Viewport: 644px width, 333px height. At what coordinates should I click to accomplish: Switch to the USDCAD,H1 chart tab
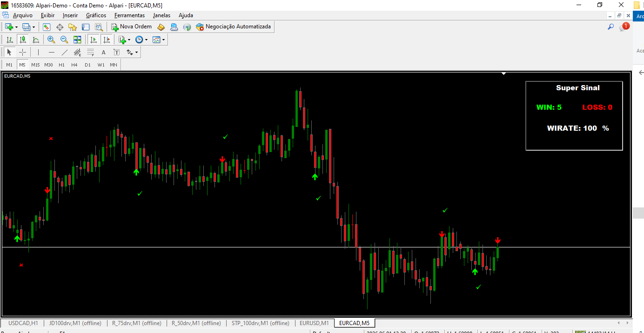(x=23, y=323)
